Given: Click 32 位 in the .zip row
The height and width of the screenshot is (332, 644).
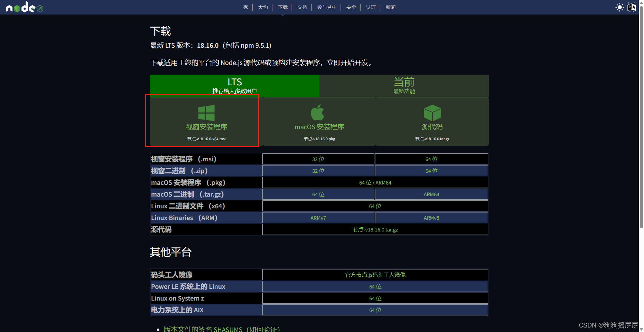Looking at the screenshot, I should [x=318, y=171].
